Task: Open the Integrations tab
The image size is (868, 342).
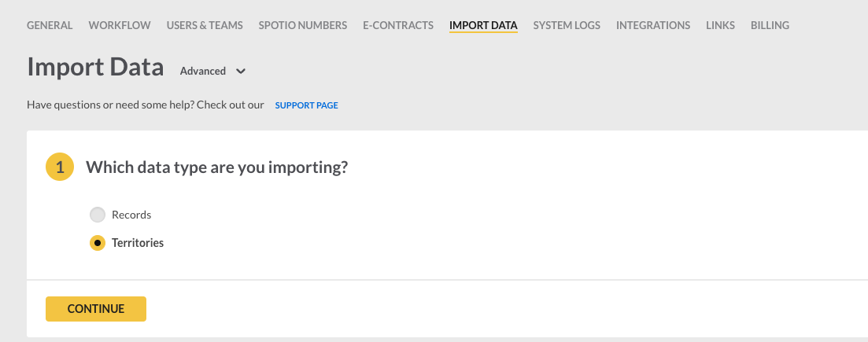Action: (x=653, y=25)
